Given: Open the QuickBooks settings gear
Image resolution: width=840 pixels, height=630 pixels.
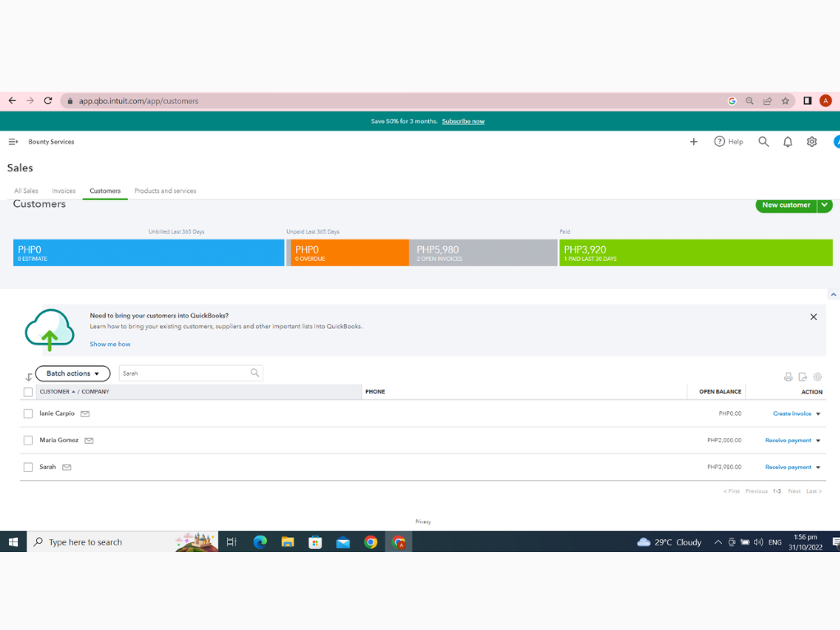Looking at the screenshot, I should click(x=811, y=141).
